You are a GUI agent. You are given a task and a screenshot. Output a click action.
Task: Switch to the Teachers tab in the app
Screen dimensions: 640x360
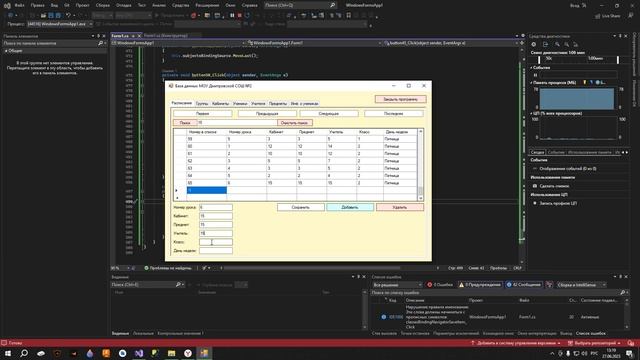pyautogui.click(x=258, y=104)
